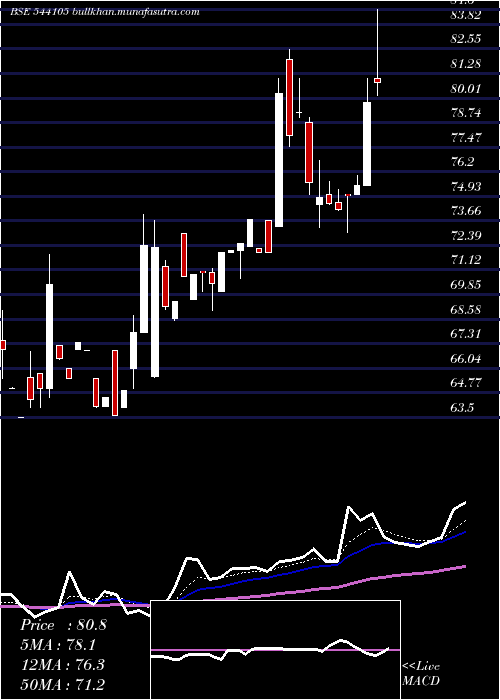Screen dimensions: 500x700
Task: Click the 50MA : 71.2 legend entry
Action: [62, 684]
